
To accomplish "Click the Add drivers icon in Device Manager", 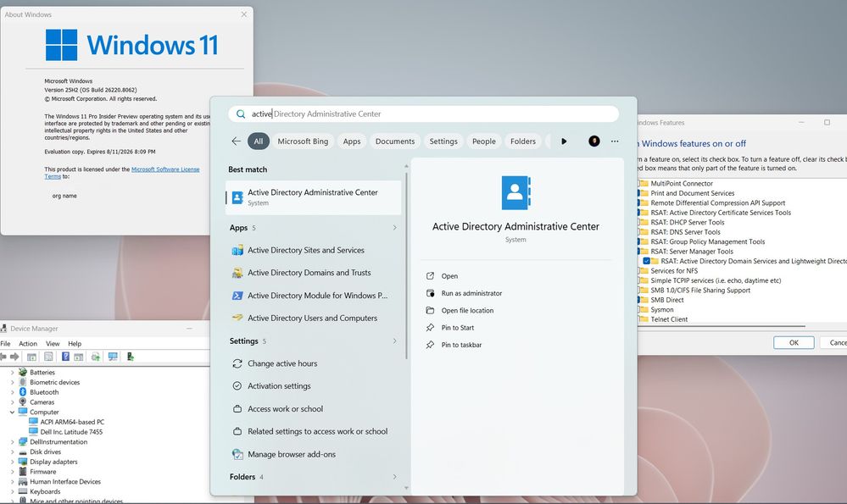I will coord(131,357).
